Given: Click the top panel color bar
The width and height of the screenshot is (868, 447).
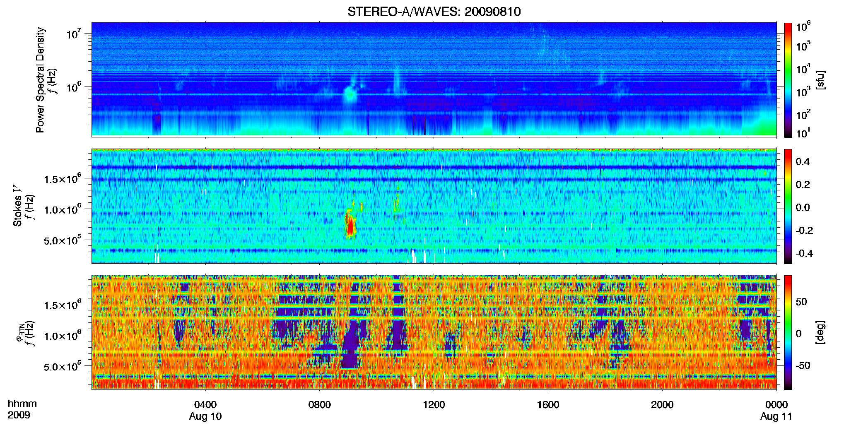Looking at the screenshot, I should tap(788, 80).
